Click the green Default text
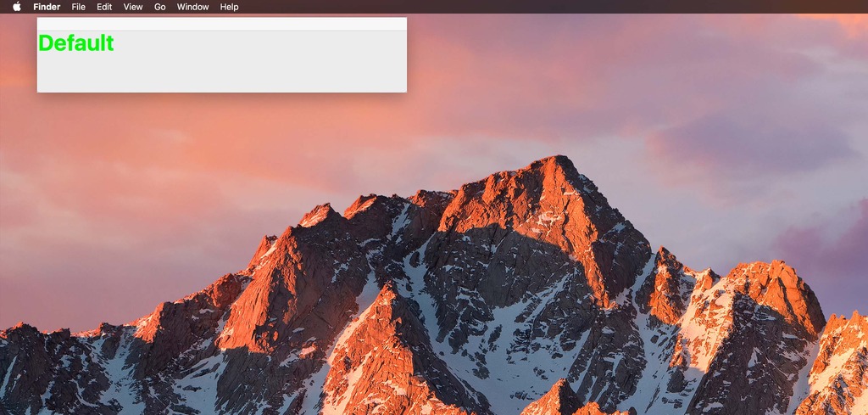Screen dimensions: 868x415 pos(75,42)
